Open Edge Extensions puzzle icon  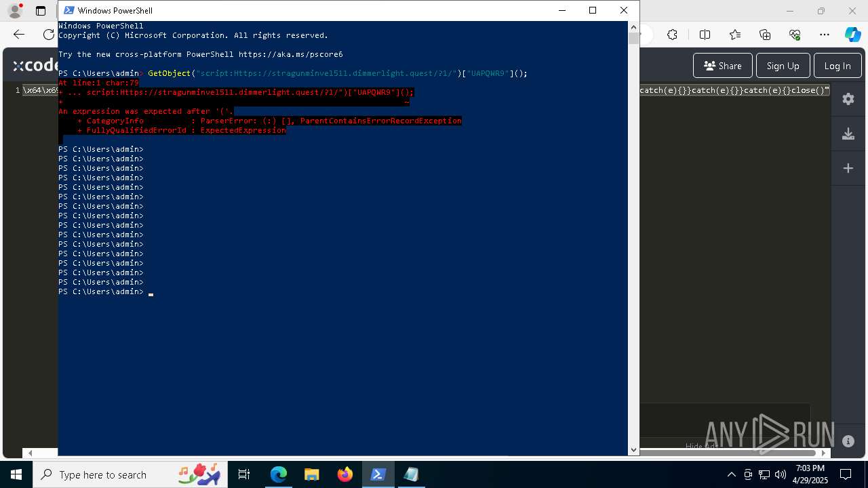coord(672,35)
